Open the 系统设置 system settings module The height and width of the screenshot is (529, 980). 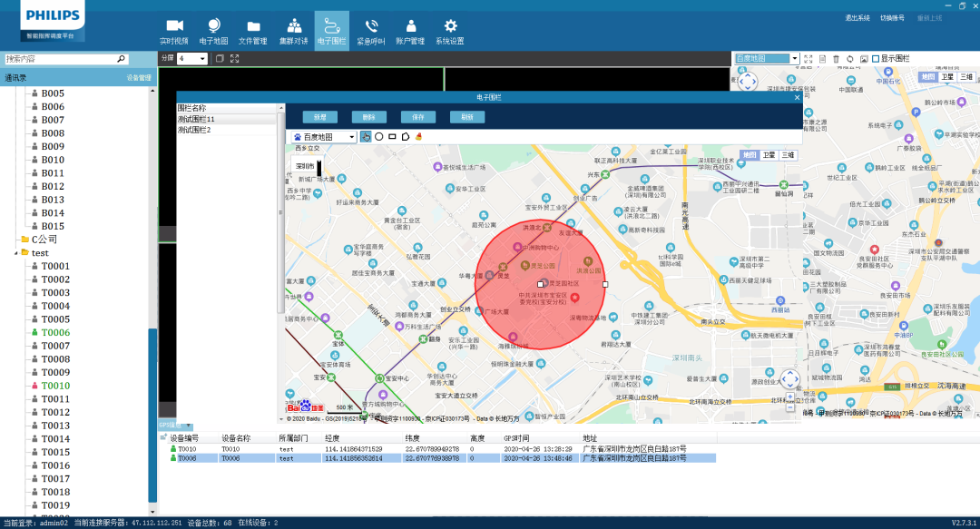(450, 31)
